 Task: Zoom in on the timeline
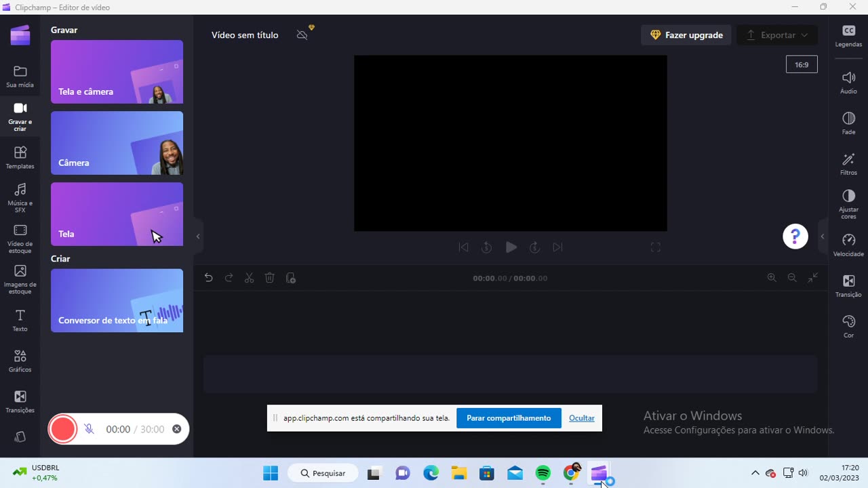click(x=772, y=278)
